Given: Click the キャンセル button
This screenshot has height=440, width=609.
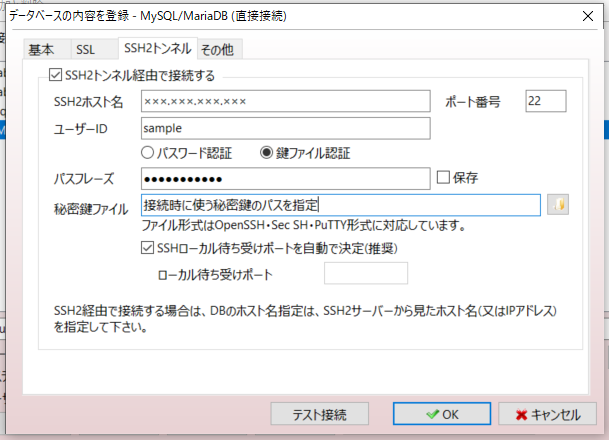Looking at the screenshot, I should [x=547, y=414].
